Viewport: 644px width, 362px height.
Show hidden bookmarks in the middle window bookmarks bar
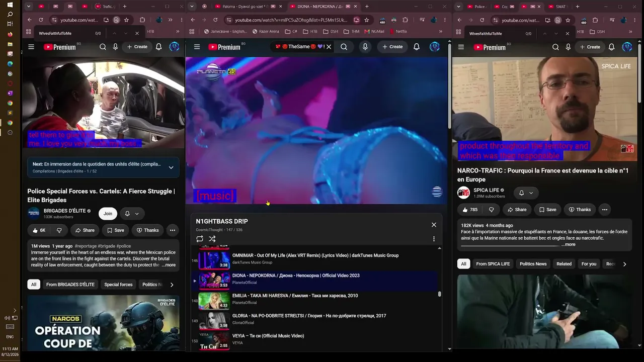point(441,31)
